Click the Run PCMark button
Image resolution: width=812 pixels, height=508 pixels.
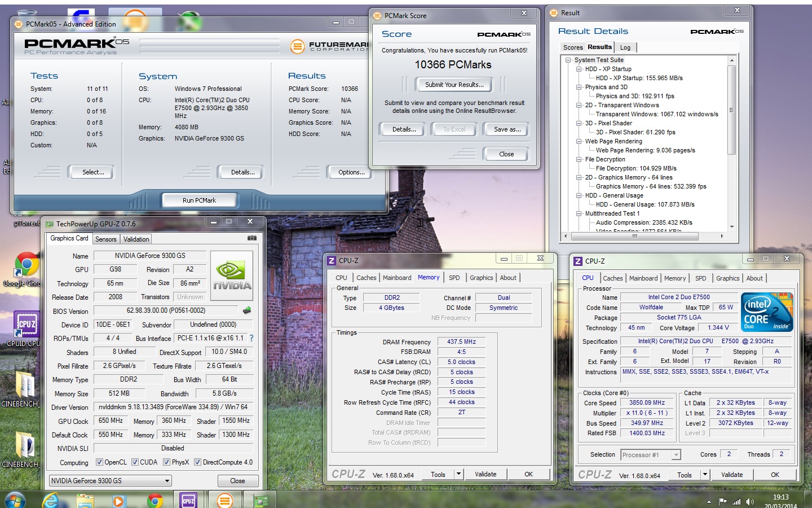(200, 200)
